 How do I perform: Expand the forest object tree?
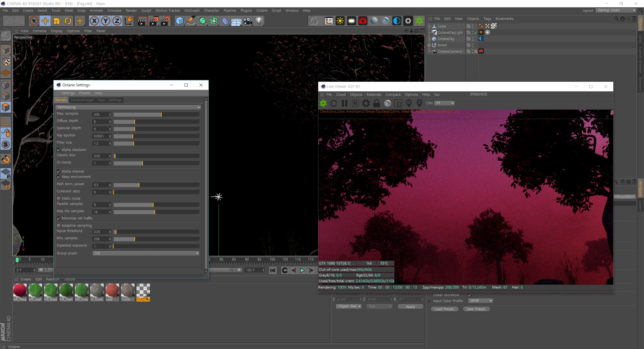point(429,45)
